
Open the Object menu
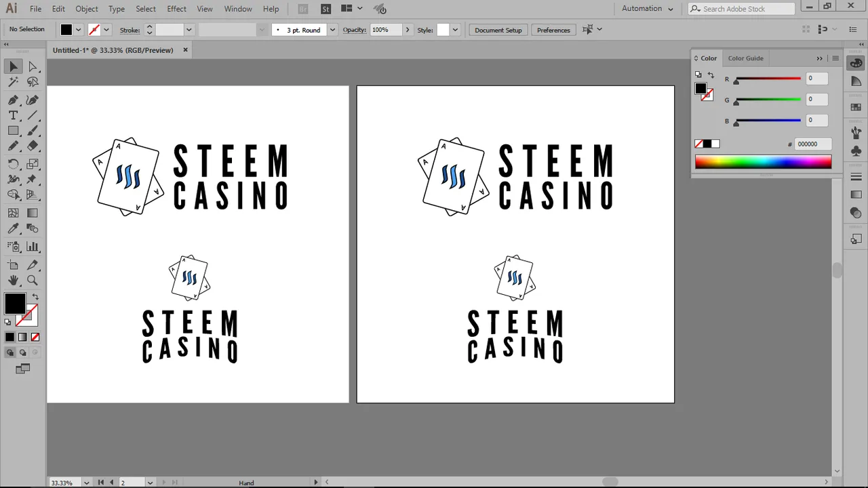(87, 9)
